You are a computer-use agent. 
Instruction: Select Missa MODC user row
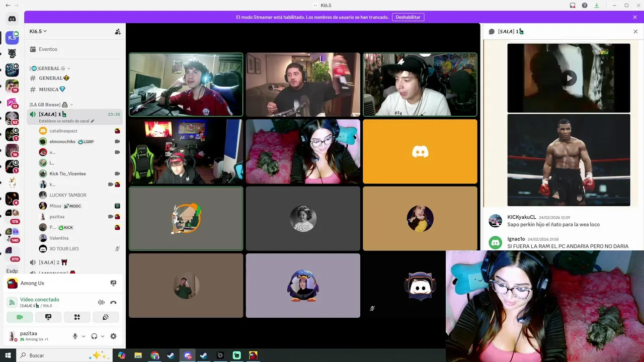[x=79, y=206]
